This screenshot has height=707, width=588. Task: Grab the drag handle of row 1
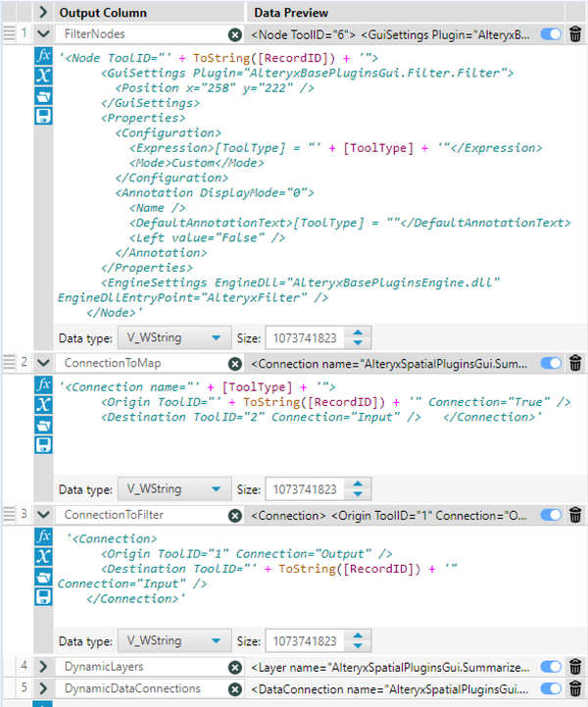click(9, 33)
